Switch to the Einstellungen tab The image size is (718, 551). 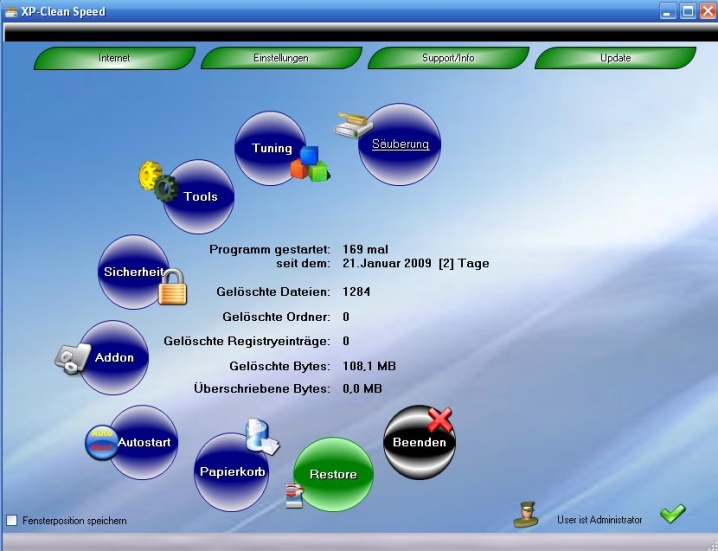coord(280,58)
